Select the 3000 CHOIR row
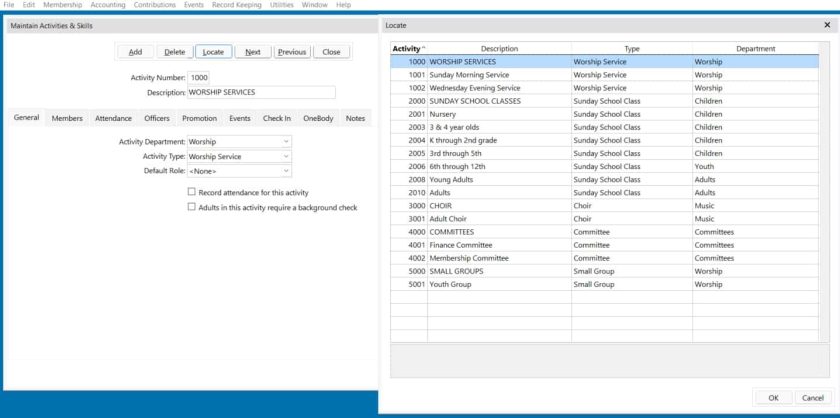Image resolution: width=840 pixels, height=418 pixels. [605, 206]
